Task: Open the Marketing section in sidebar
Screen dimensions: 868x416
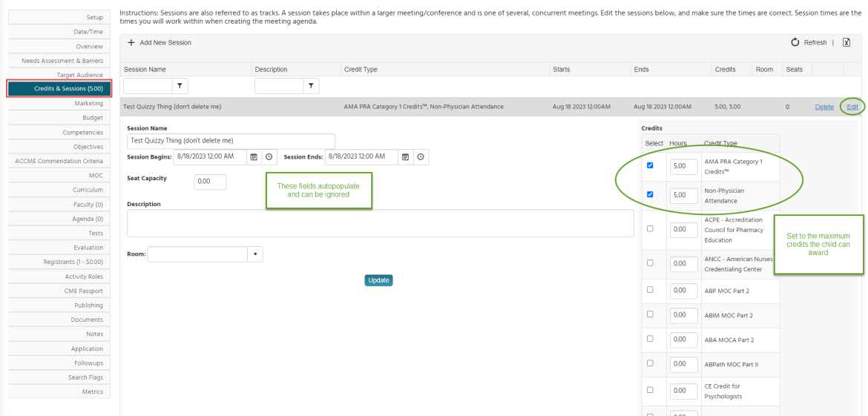Action: coord(88,104)
